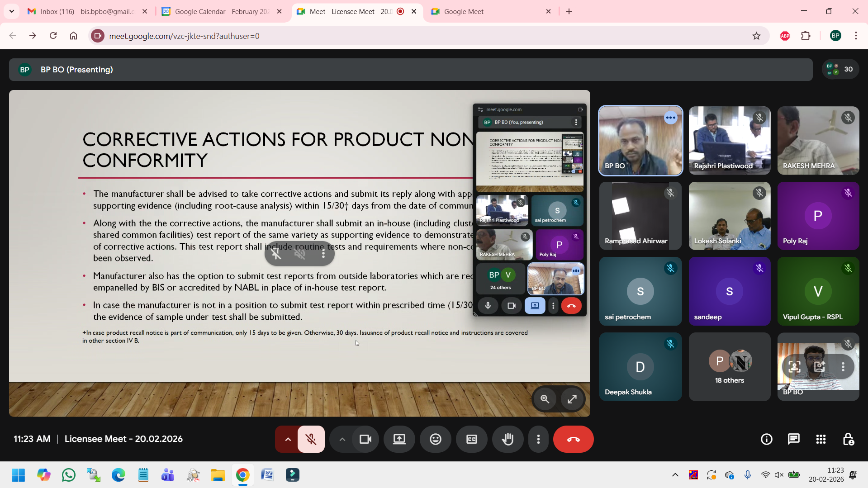Screen dimensions: 868x488
Task: Leave the call with red button
Action: point(573,439)
